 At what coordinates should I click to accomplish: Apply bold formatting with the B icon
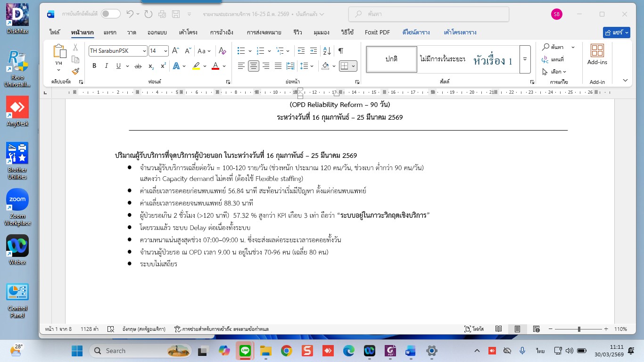(x=94, y=66)
